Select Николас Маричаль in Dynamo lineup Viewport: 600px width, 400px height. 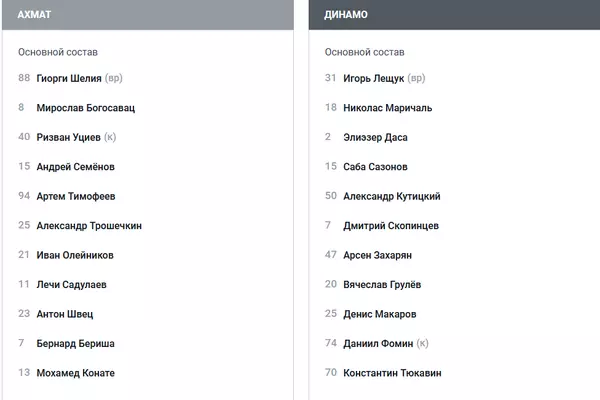click(x=387, y=107)
